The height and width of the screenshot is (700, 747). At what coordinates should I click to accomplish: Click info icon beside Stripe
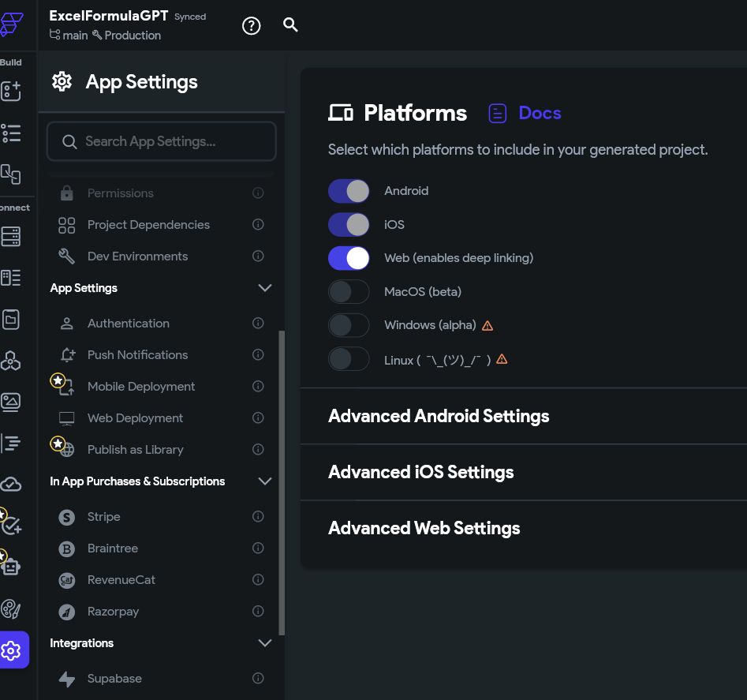[x=258, y=517]
